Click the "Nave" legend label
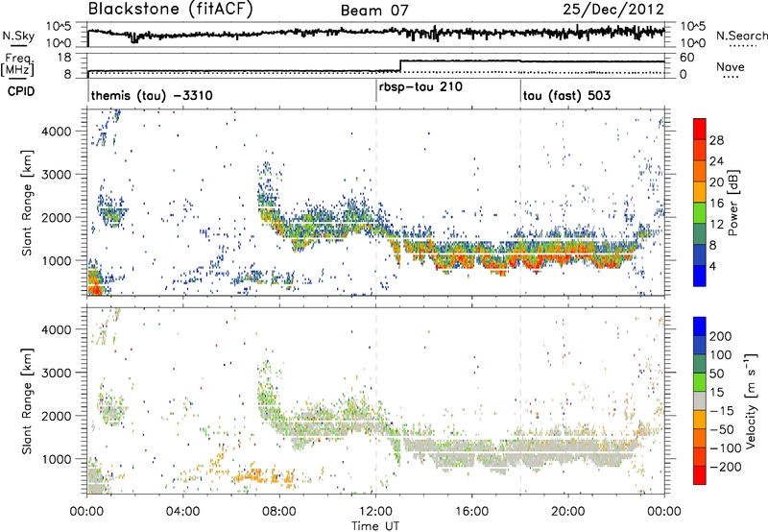 point(731,66)
